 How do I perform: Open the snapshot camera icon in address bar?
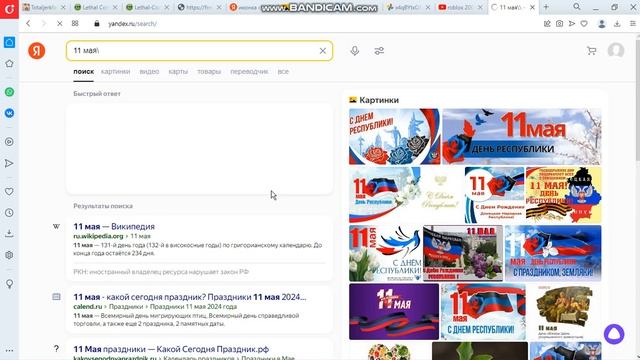pyautogui.click(x=560, y=24)
